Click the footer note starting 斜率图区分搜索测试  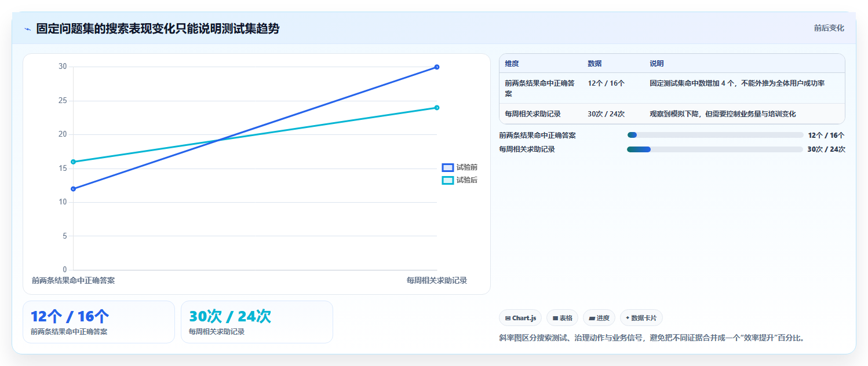[x=652, y=338]
